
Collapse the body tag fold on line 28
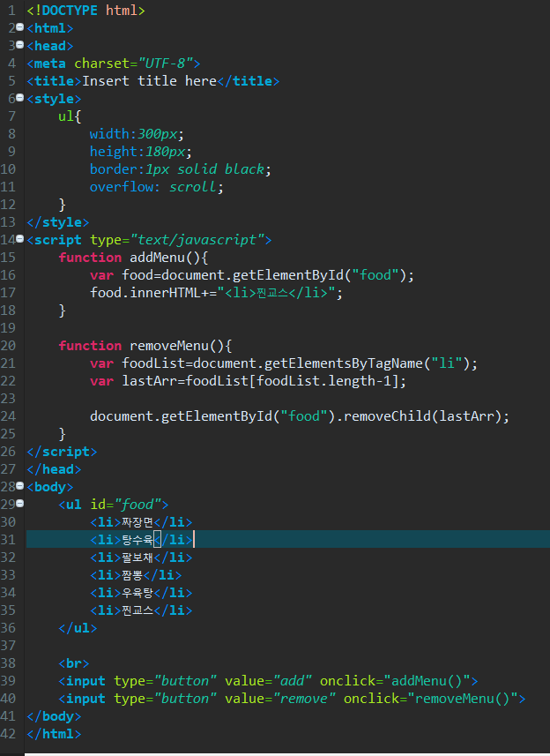19,486
